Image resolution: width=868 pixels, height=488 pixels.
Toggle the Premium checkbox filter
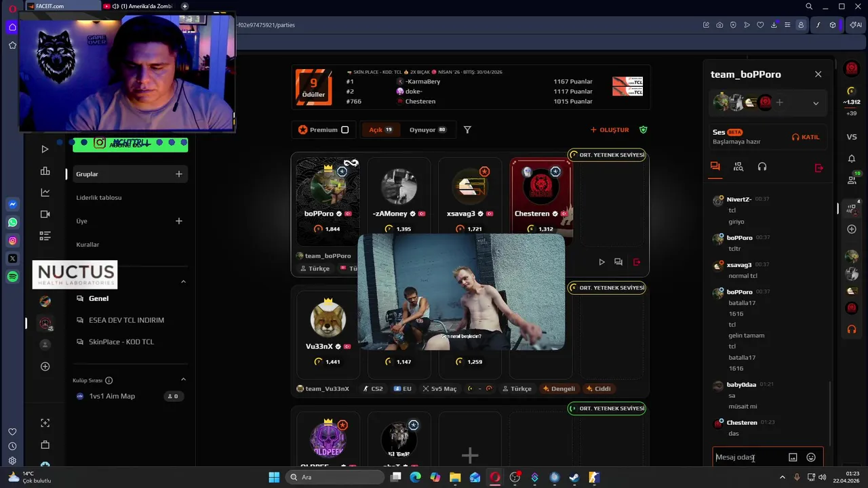pos(344,130)
